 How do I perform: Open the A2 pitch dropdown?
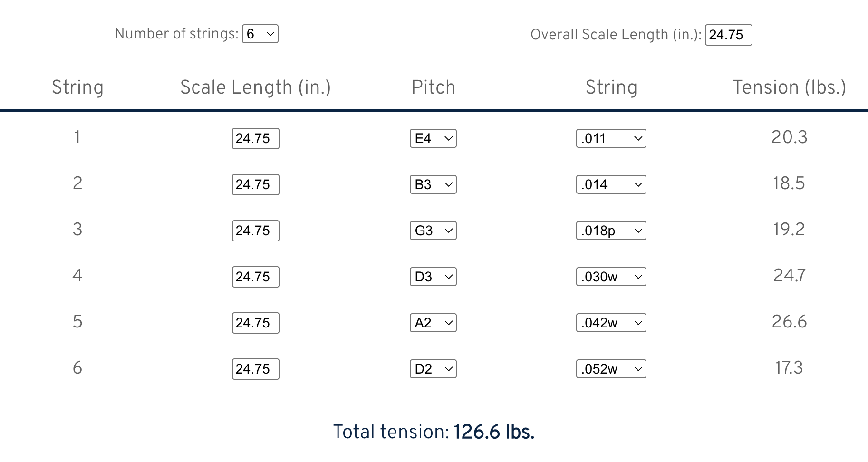point(433,323)
